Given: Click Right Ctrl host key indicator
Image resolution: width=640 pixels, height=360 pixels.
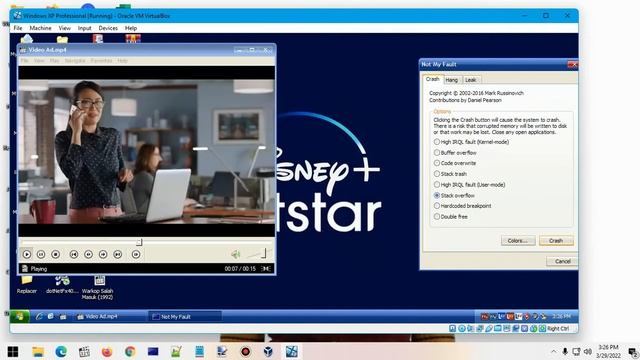Looking at the screenshot, I should [558, 329].
